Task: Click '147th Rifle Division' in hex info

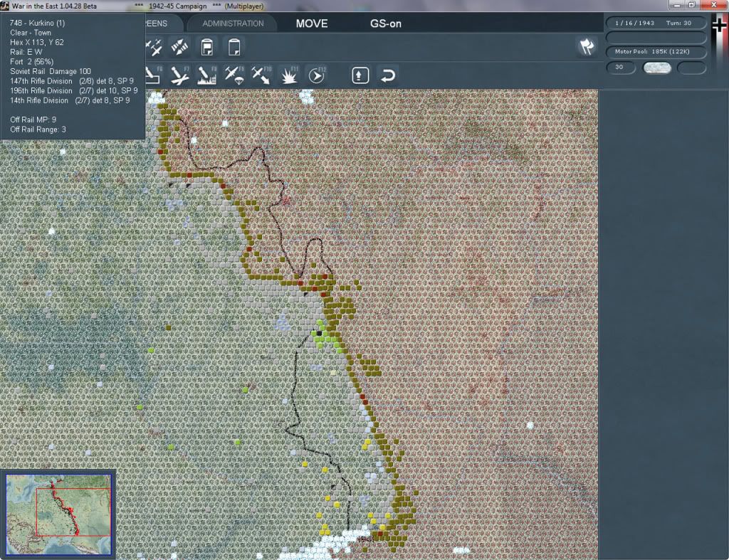Action: pos(41,81)
